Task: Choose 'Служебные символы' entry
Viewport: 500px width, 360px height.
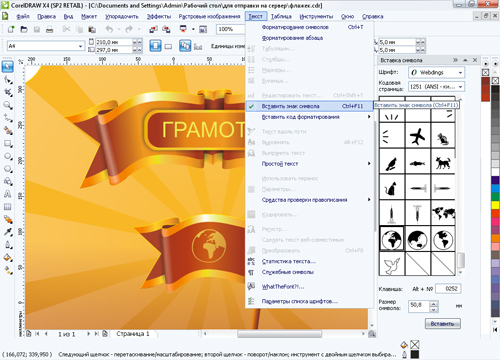Action: (309, 272)
